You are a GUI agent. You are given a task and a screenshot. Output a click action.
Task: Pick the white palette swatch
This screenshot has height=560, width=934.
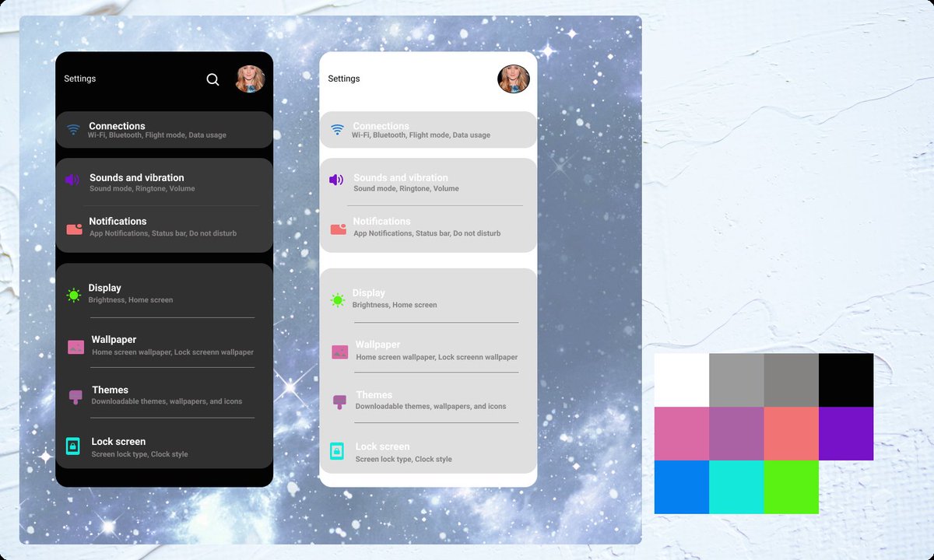682,380
